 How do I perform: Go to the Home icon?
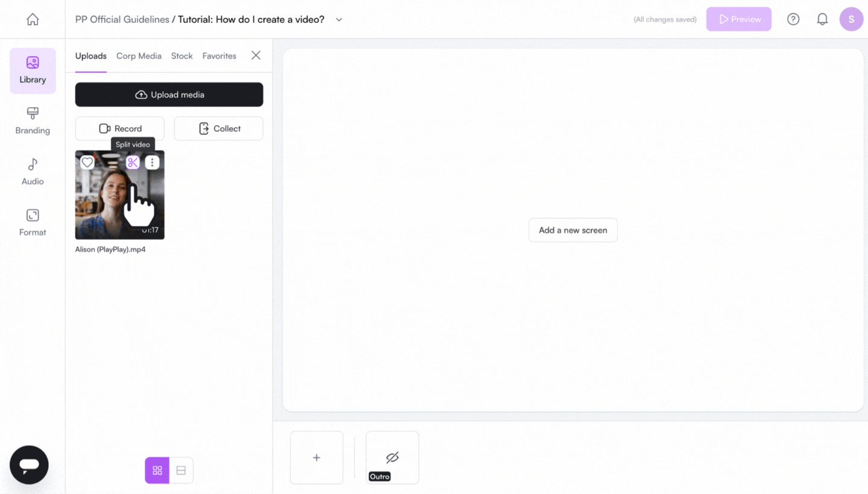point(33,19)
